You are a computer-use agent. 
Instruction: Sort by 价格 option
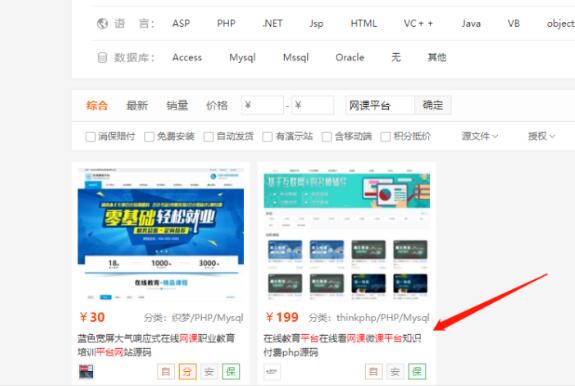pyautogui.click(x=217, y=106)
